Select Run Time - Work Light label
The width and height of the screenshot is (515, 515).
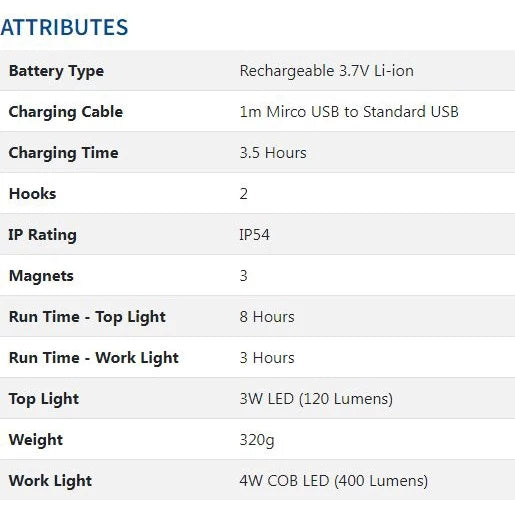[94, 358]
